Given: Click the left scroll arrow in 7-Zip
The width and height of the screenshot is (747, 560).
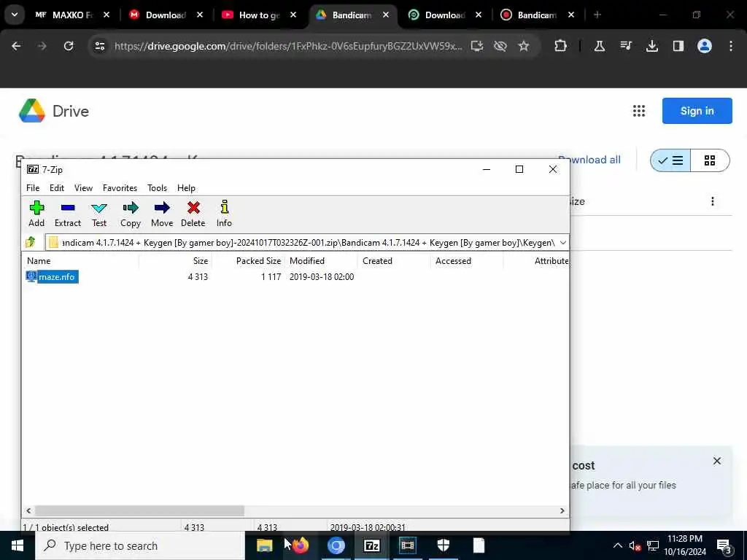Looking at the screenshot, I should (28, 510).
